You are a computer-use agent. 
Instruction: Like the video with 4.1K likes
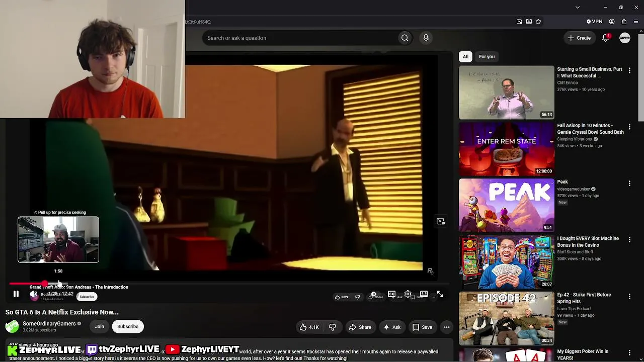[x=309, y=327]
